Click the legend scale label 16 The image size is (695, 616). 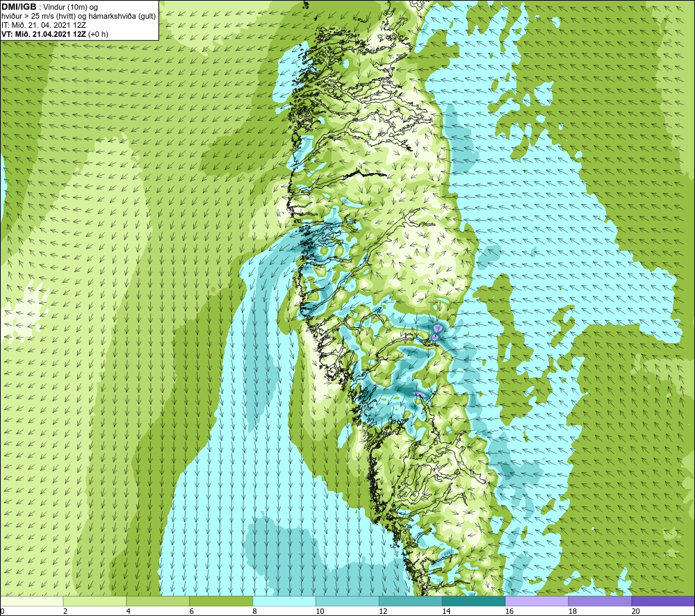click(x=509, y=612)
